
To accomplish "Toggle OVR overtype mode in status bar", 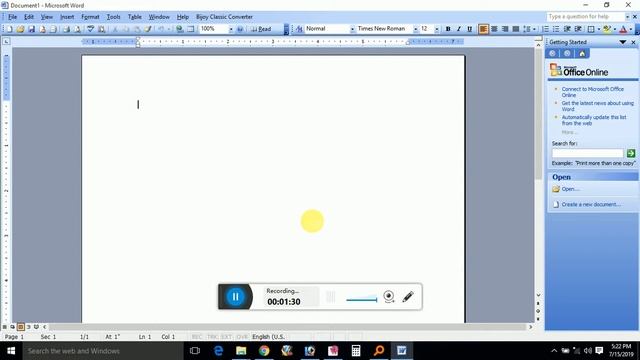I will click(x=242, y=337).
